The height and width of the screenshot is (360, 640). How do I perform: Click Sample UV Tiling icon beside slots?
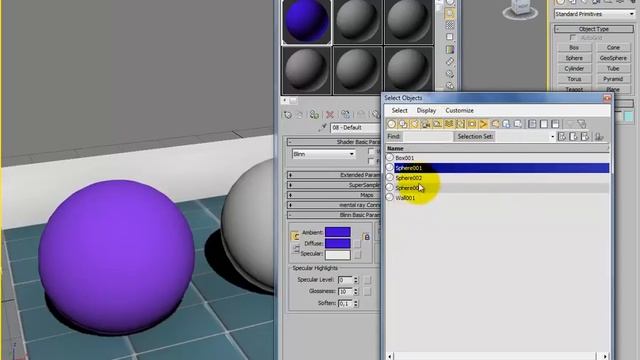pos(450,37)
